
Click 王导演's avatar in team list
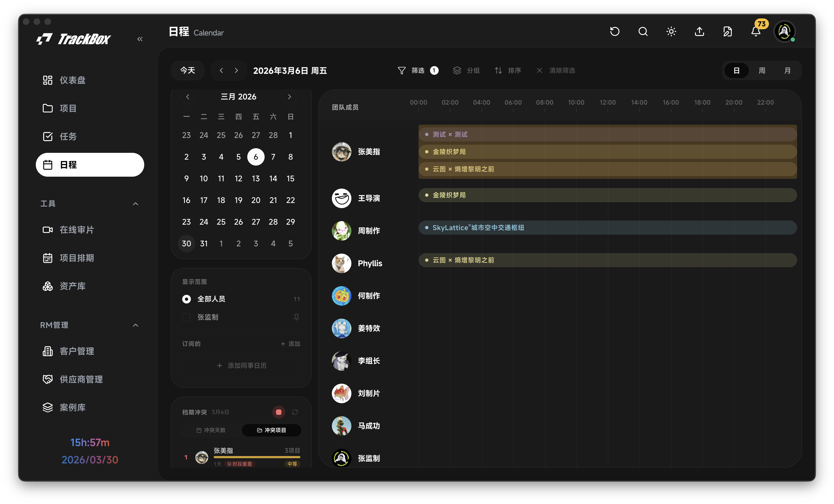[x=342, y=198]
